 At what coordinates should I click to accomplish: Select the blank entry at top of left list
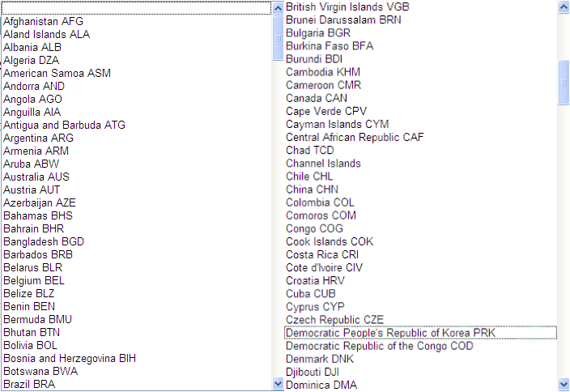136,8
